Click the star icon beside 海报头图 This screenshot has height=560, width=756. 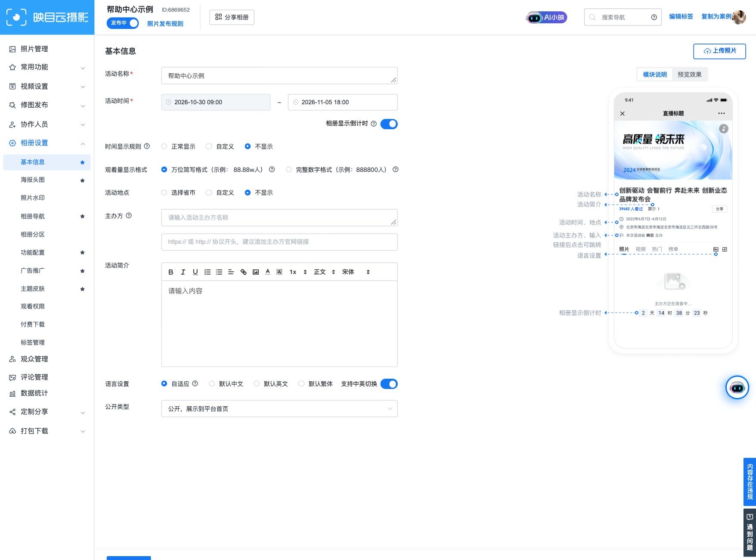[x=82, y=180]
